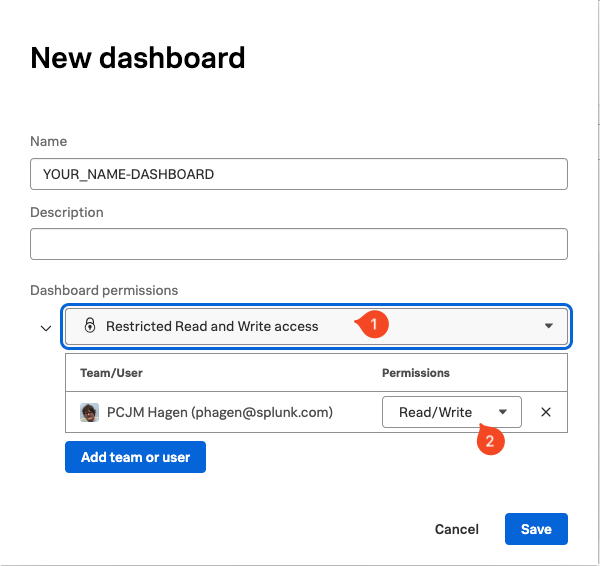
Task: Remove PCJM Hagen with the X icon
Action: point(546,412)
